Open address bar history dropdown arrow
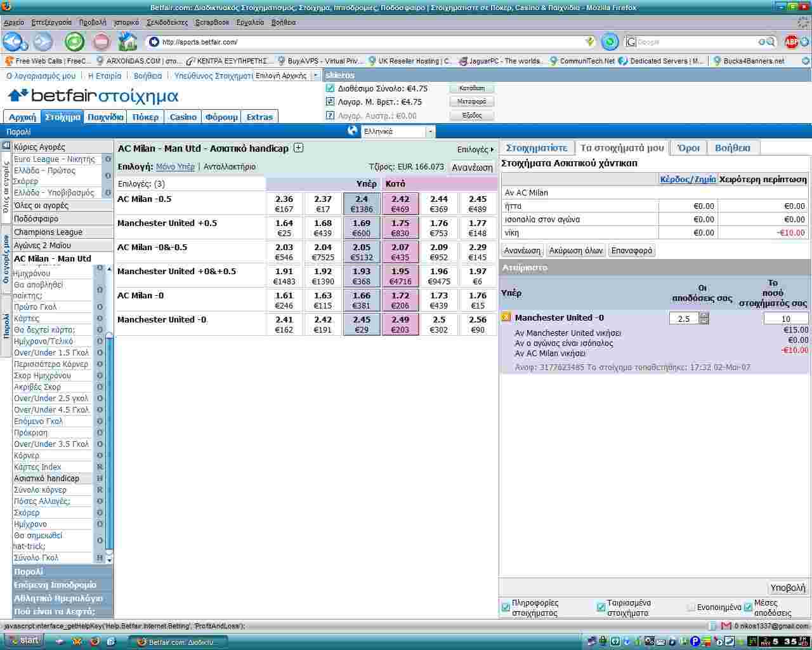The height and width of the screenshot is (650, 812). (590, 42)
